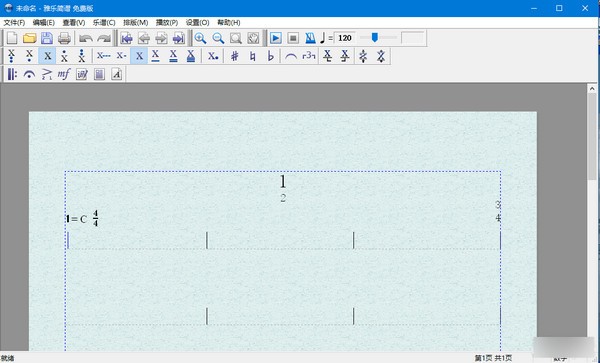Zoom in on the score
The image size is (600, 363).
click(200, 38)
